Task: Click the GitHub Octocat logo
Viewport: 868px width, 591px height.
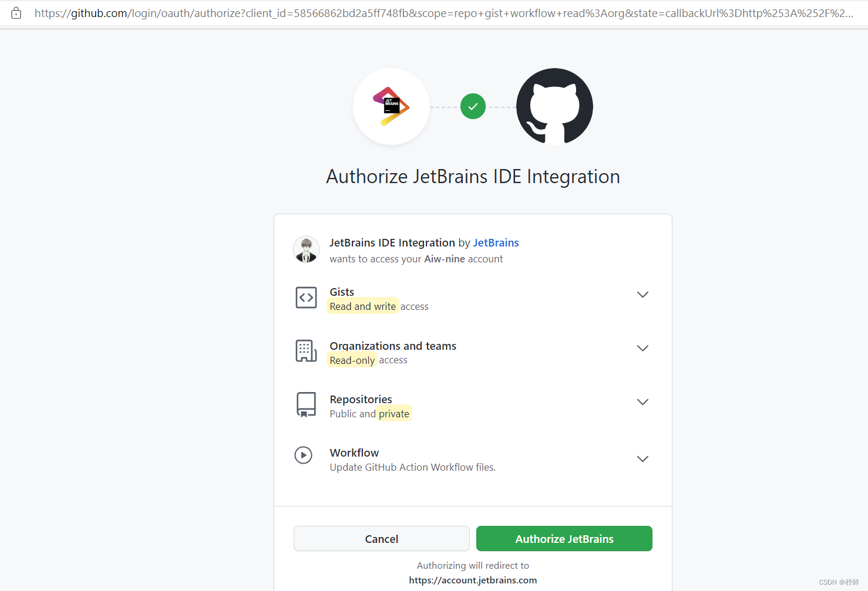Action: [554, 106]
